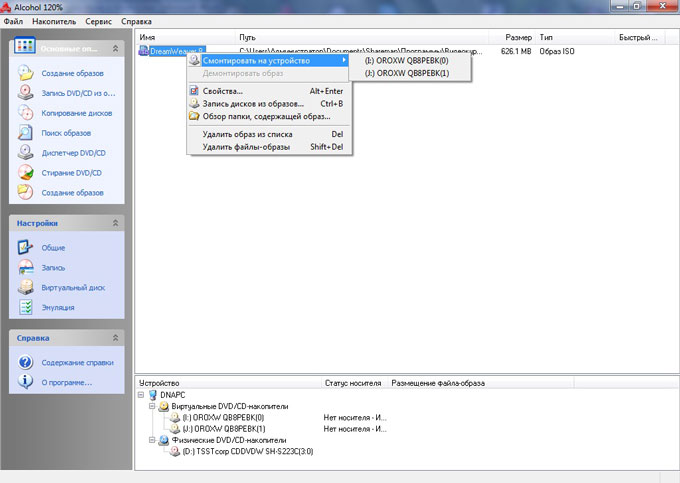Click the Образ ISO type cell
The height and width of the screenshot is (483, 680).
click(x=557, y=51)
